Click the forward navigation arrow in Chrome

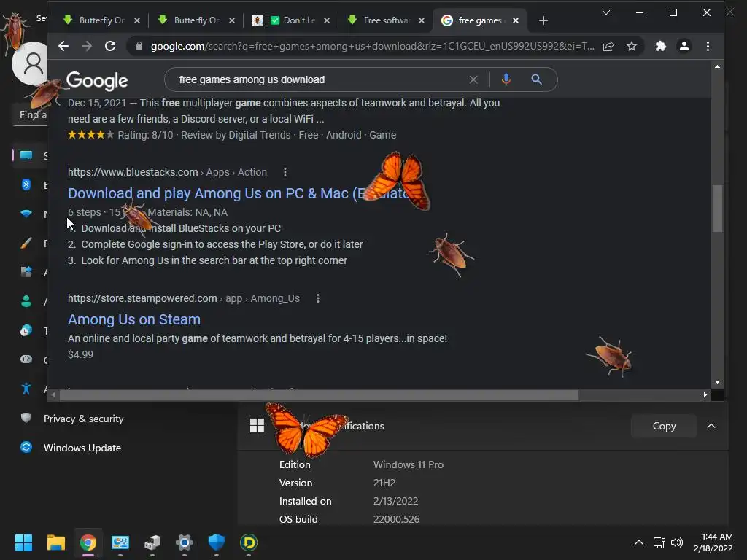[87, 46]
